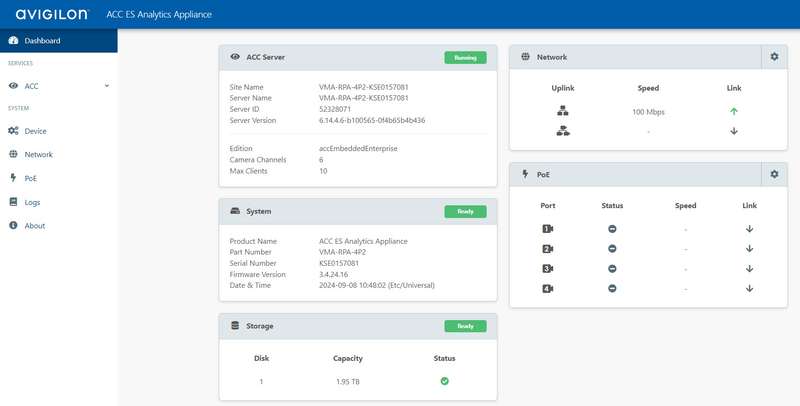800x406 pixels.
Task: Click port 1 link-down arrow
Action: pos(749,229)
